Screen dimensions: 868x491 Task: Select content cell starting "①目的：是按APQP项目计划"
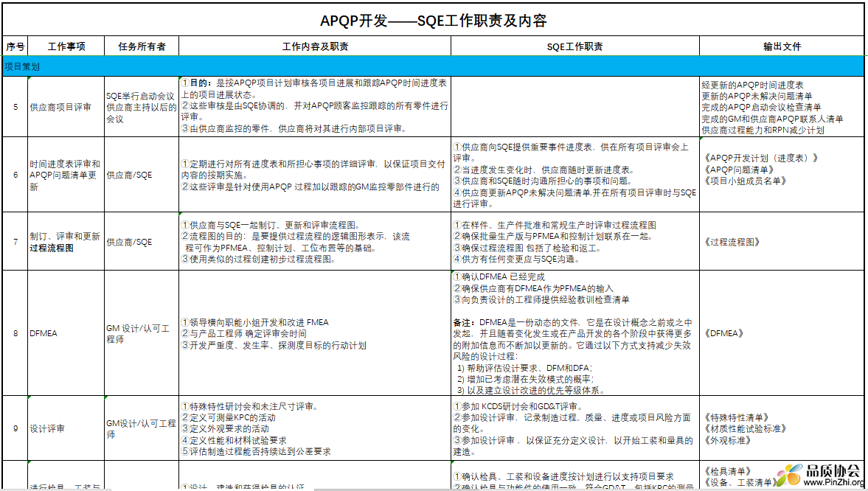[x=315, y=107]
